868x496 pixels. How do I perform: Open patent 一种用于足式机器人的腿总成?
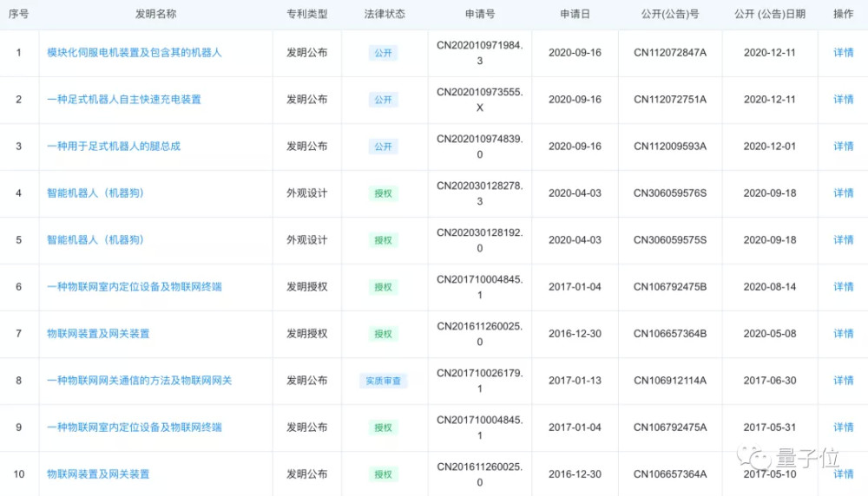click(x=114, y=146)
